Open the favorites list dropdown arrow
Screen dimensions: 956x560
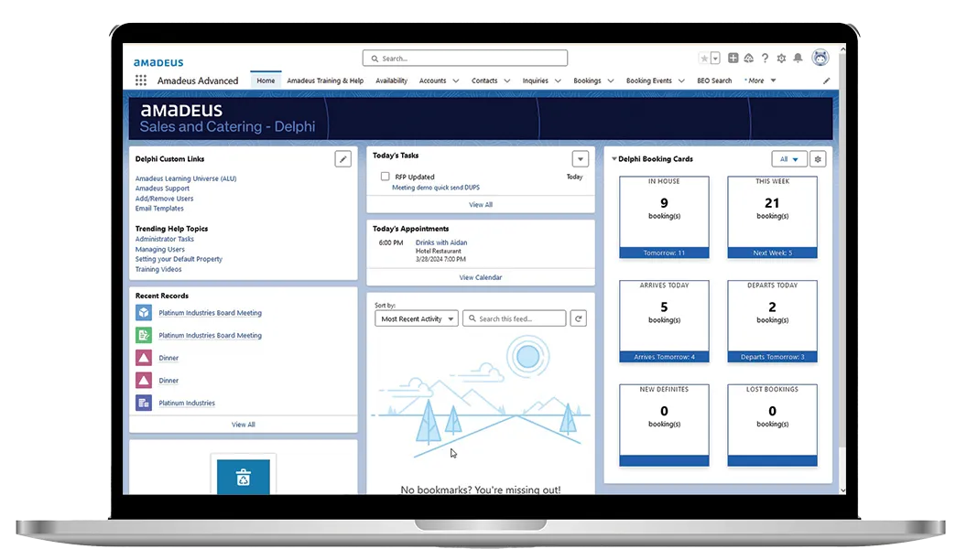716,59
